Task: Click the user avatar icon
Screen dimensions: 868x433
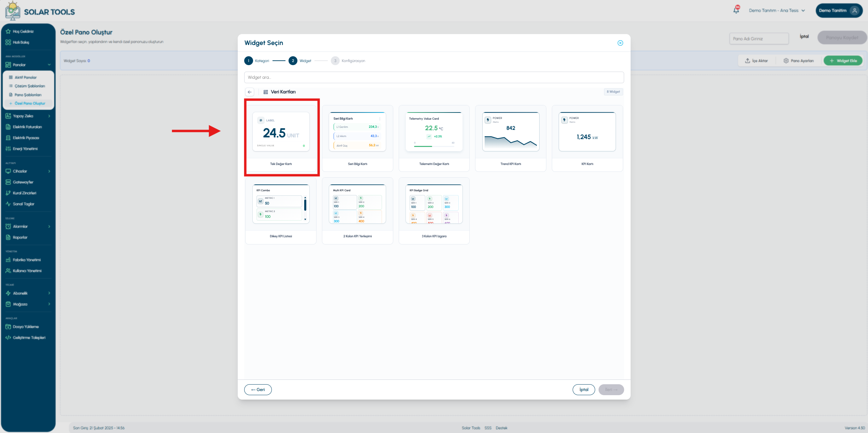Action: pyautogui.click(x=854, y=11)
